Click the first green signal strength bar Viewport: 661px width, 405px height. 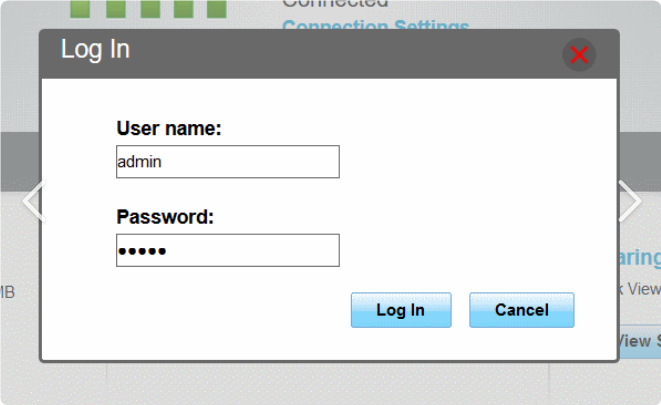coord(80,9)
